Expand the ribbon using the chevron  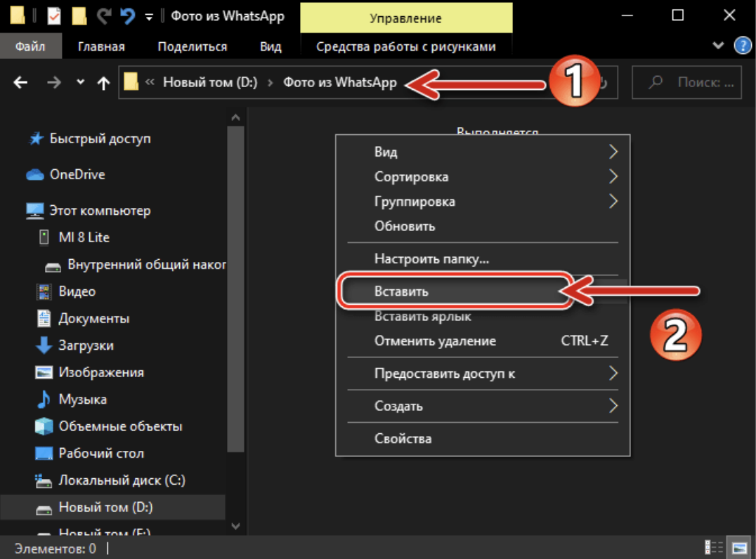coord(717,46)
